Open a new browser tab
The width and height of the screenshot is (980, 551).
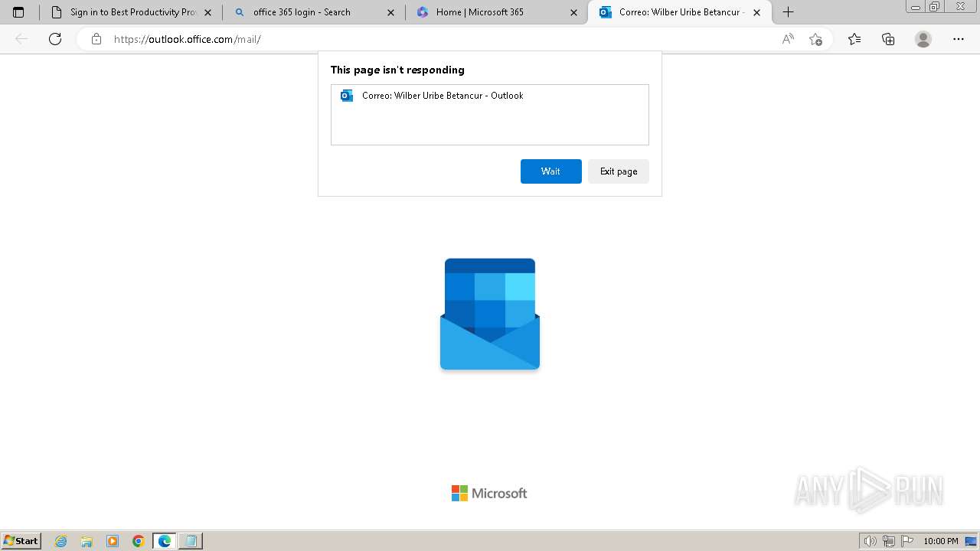pyautogui.click(x=788, y=12)
